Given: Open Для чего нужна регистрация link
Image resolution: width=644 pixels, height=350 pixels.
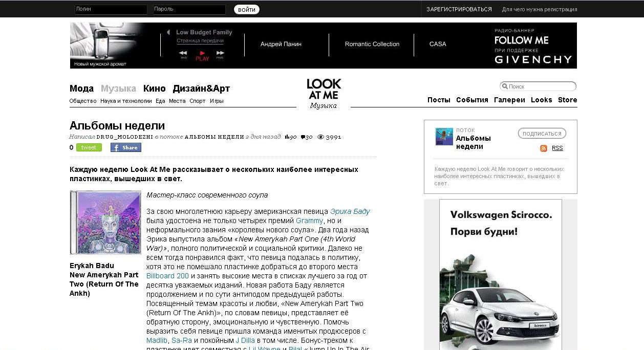Looking at the screenshot, I should (540, 9).
